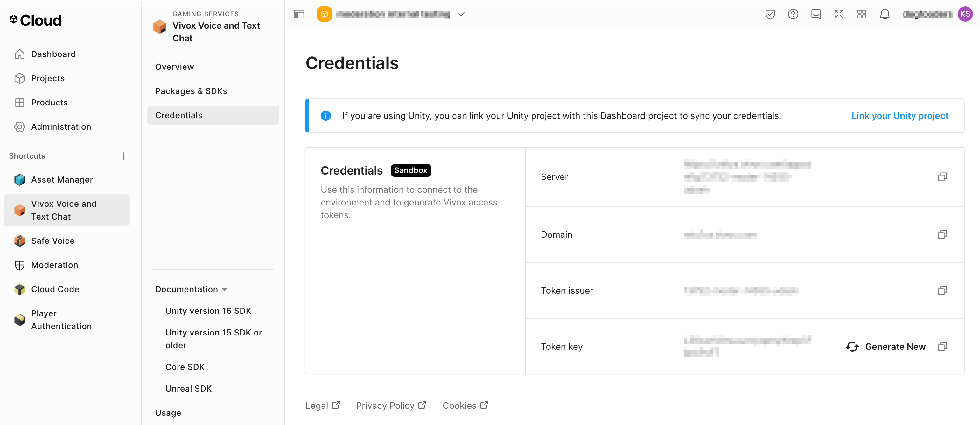
Task: Open the Overview section
Action: click(x=174, y=67)
